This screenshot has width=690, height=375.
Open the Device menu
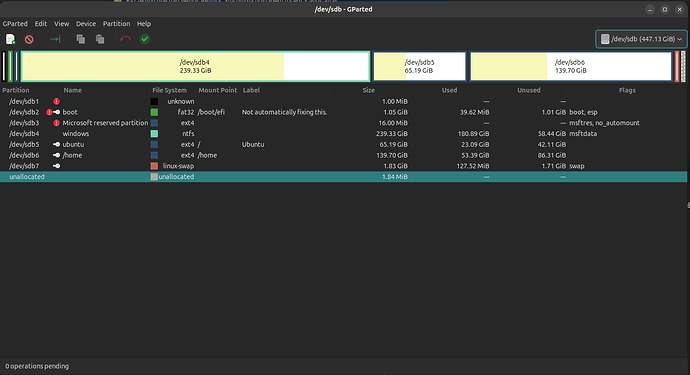[86, 24]
